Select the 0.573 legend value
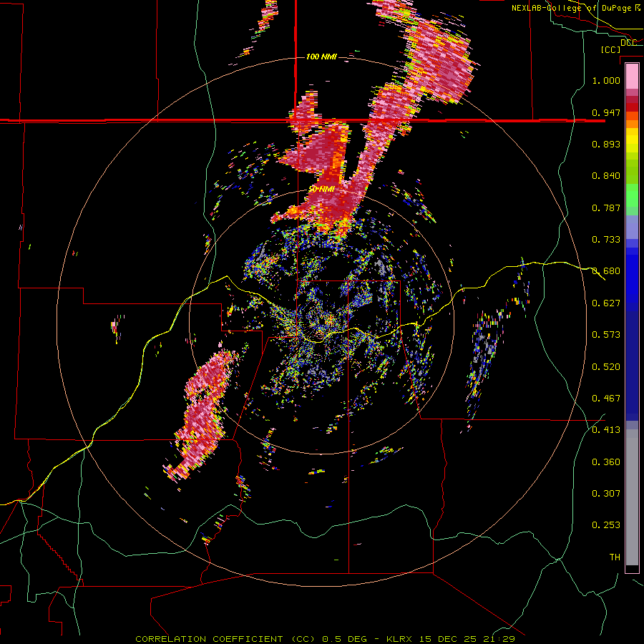This screenshot has width=644, height=644. tap(606, 335)
